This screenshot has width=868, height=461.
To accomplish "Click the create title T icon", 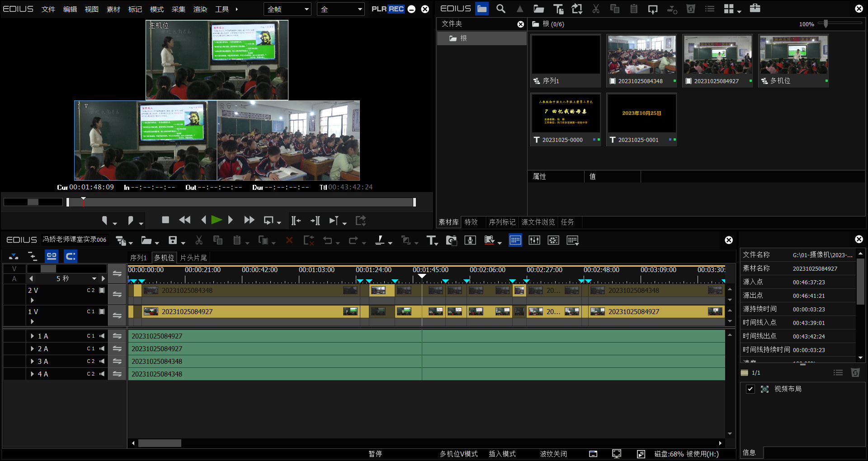I will click(432, 240).
